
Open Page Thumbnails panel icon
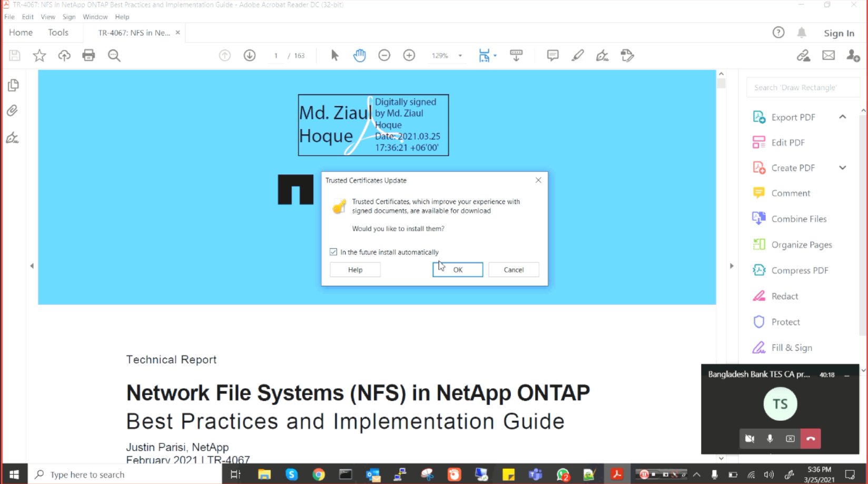tap(13, 85)
